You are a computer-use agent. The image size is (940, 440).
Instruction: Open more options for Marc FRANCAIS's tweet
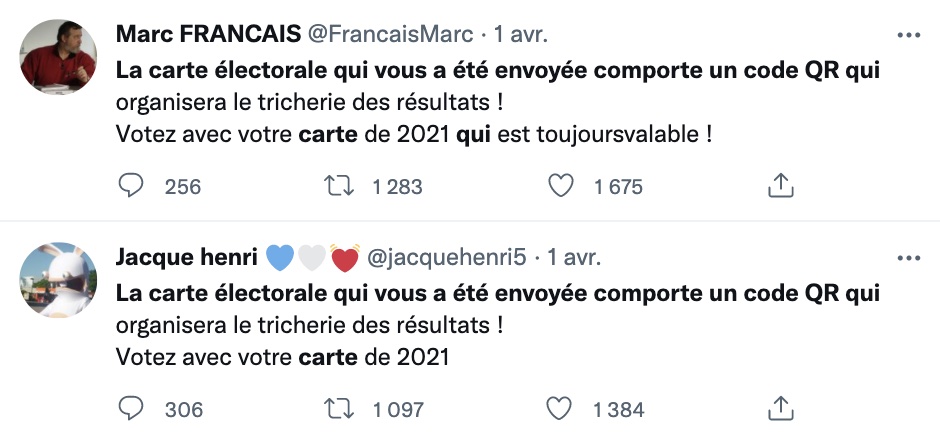coord(908,35)
